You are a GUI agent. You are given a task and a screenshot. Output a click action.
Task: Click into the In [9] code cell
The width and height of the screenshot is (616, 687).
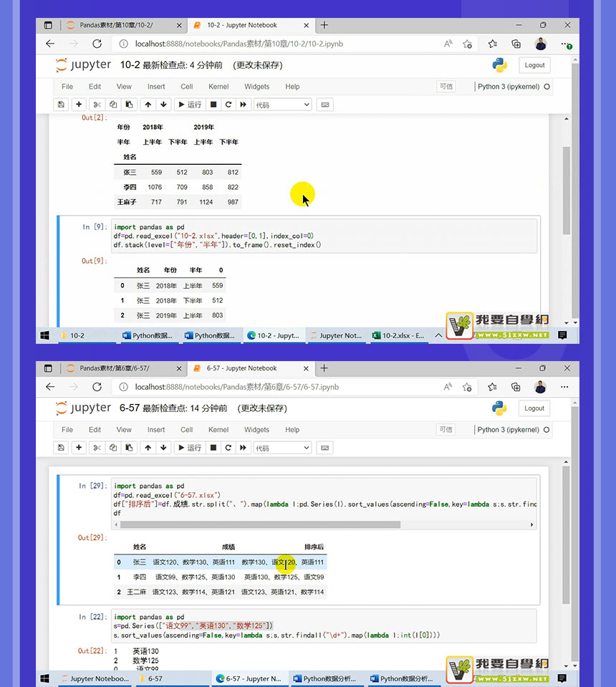(324, 236)
